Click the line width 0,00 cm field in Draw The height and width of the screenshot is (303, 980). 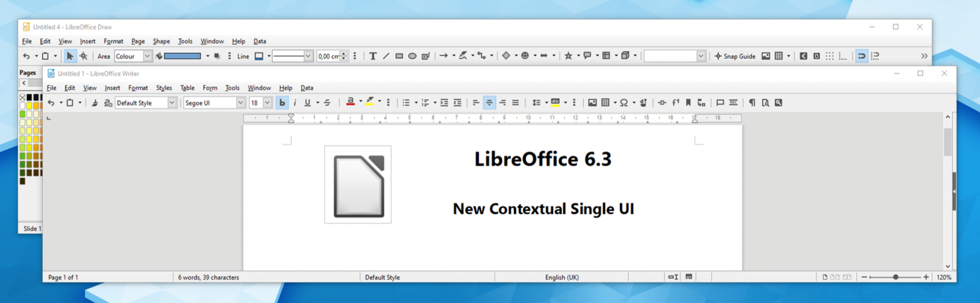click(x=328, y=56)
